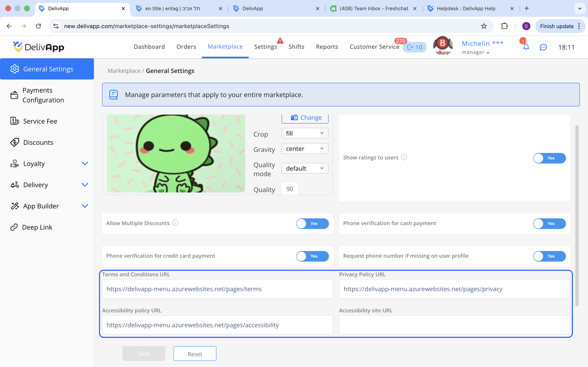Toggle Allow Multiple Discounts switch
The width and height of the screenshot is (588, 367).
[x=312, y=223]
